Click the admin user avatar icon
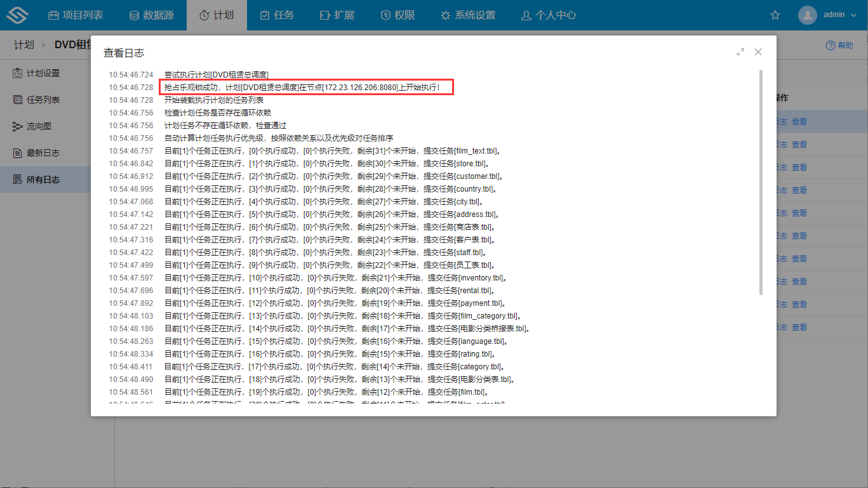 point(807,15)
